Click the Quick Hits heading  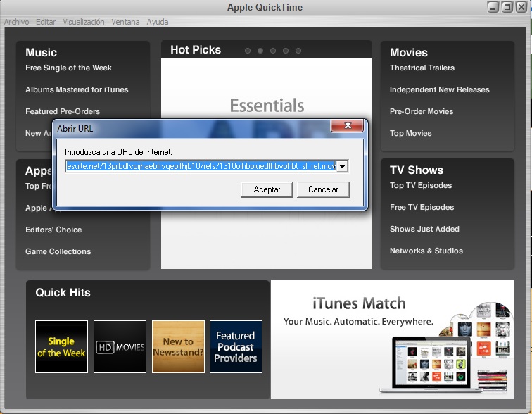[63, 292]
